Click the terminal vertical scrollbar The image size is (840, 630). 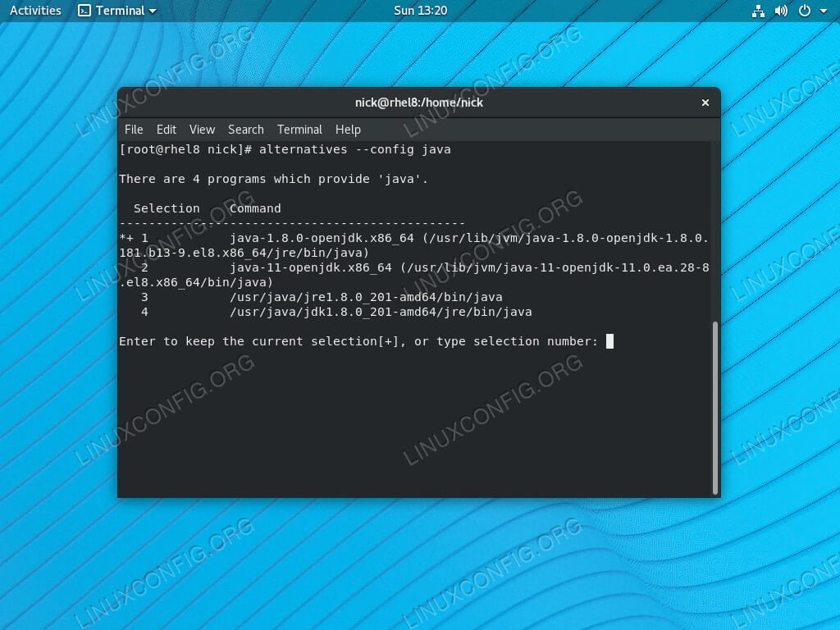pyautogui.click(x=715, y=408)
